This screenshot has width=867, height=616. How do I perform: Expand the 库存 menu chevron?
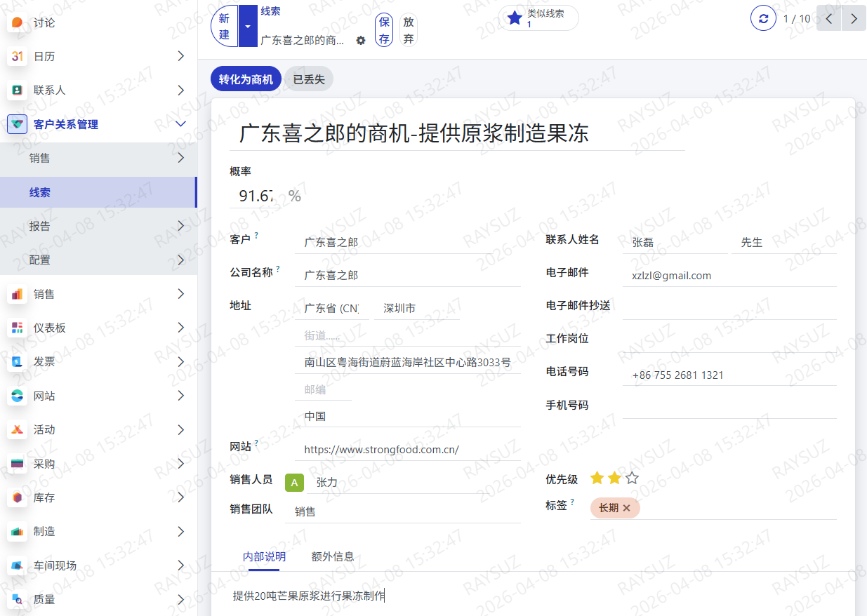(x=180, y=497)
